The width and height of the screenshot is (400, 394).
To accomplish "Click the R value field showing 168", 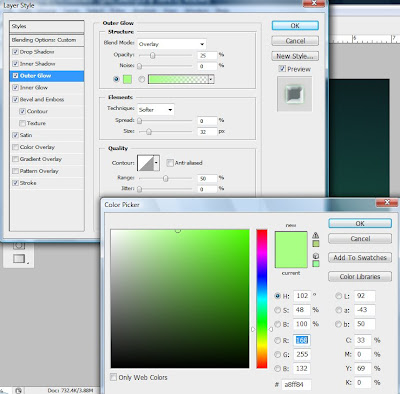I will click(x=302, y=340).
